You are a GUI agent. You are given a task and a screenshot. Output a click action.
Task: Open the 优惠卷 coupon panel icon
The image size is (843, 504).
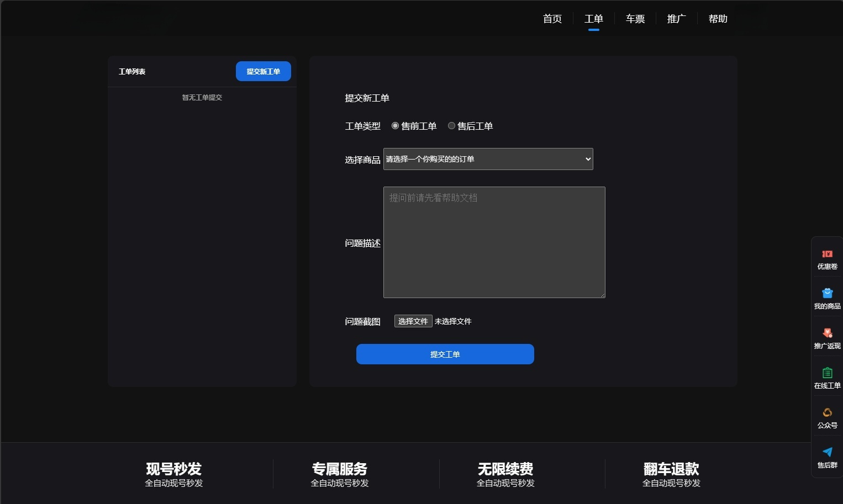827,258
